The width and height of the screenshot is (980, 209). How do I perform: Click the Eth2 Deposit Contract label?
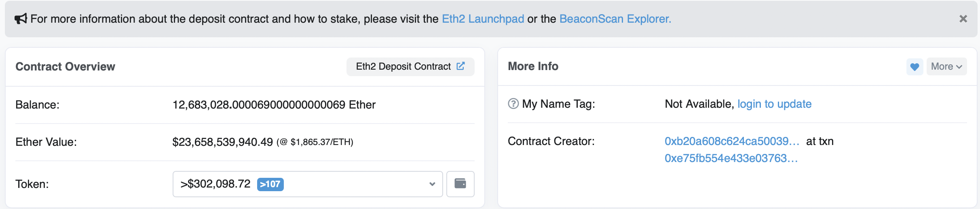point(403,66)
